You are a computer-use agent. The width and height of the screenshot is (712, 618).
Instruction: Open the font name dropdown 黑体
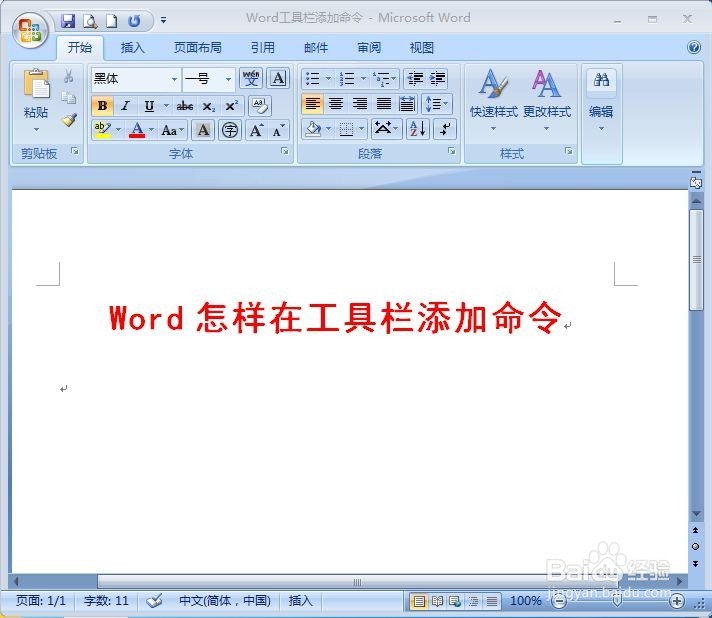(174, 79)
